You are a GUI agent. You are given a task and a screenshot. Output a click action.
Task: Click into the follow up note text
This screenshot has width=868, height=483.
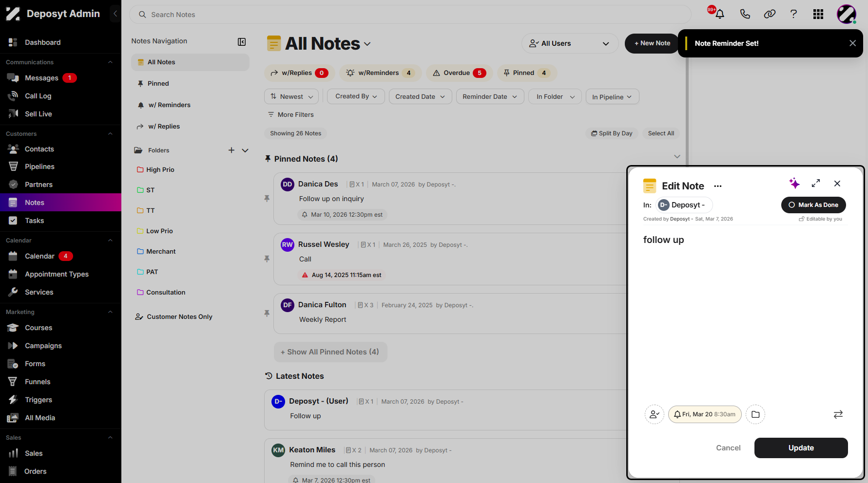click(x=663, y=240)
